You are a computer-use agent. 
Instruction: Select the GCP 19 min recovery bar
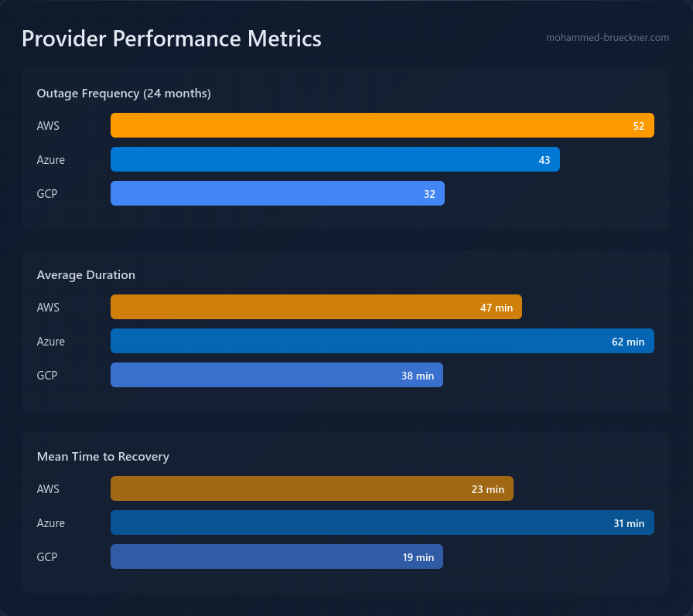[x=277, y=556]
